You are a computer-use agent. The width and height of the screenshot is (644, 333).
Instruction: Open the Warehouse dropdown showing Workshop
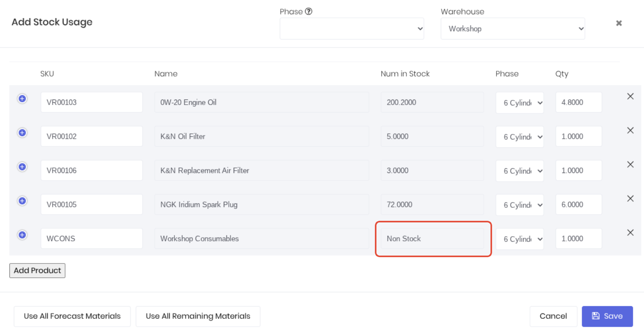[513, 28]
